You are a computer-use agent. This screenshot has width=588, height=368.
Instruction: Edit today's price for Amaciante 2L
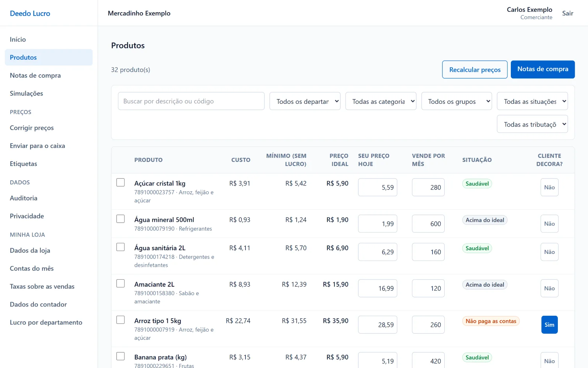pyautogui.click(x=378, y=289)
